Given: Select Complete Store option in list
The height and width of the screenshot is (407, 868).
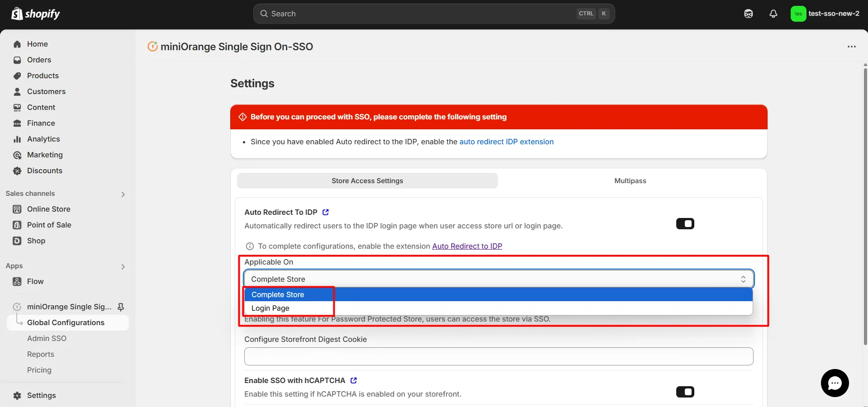Looking at the screenshot, I should click(x=498, y=294).
